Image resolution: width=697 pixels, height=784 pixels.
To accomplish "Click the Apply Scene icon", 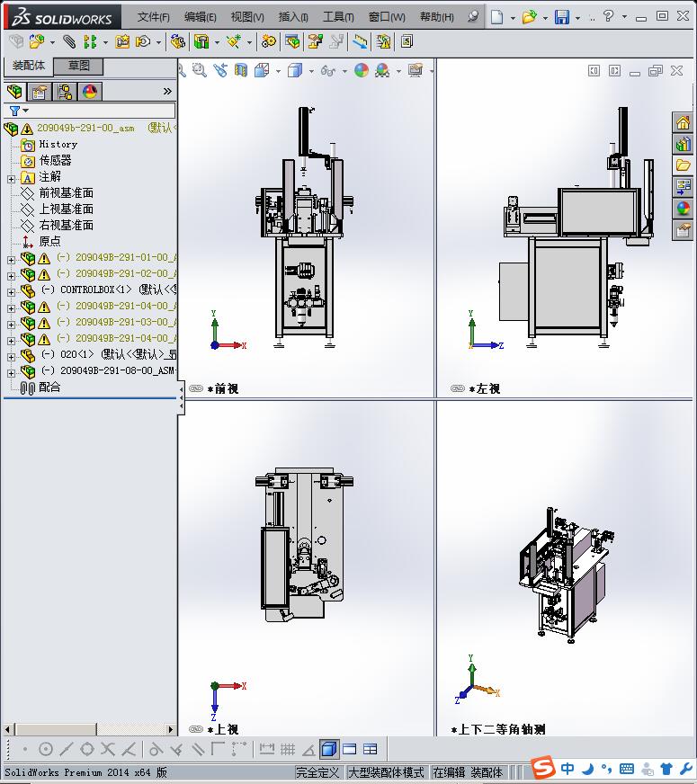I will pyautogui.click(x=382, y=70).
